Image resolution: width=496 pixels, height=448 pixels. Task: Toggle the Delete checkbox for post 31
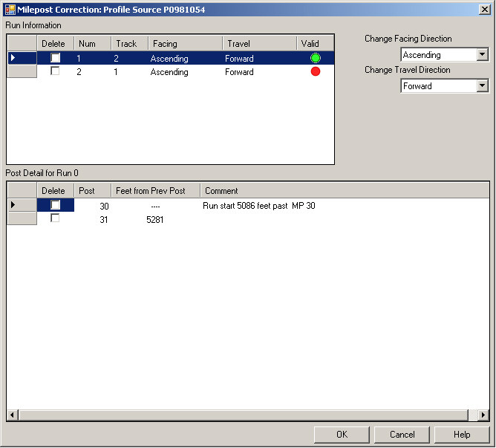click(55, 218)
